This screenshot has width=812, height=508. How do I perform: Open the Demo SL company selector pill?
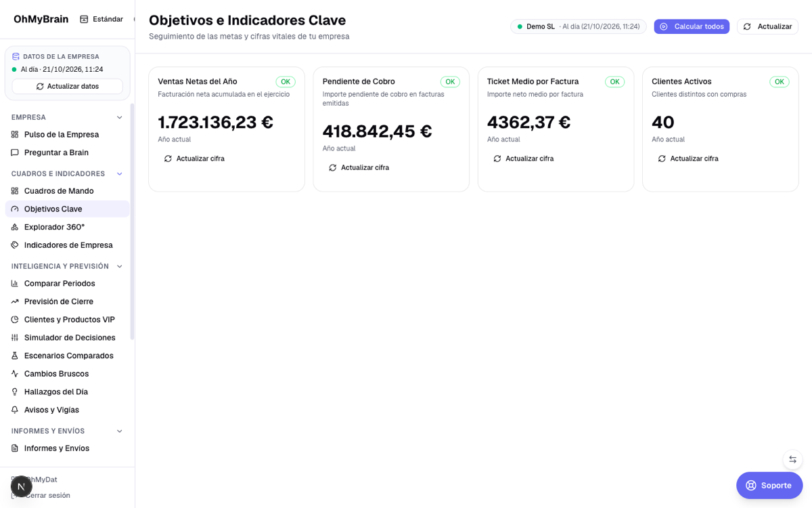click(x=578, y=26)
